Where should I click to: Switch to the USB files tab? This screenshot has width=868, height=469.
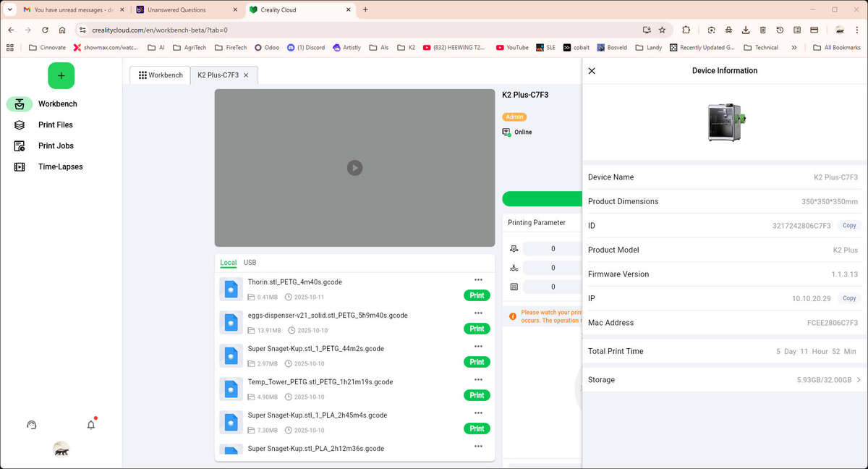[x=250, y=263]
